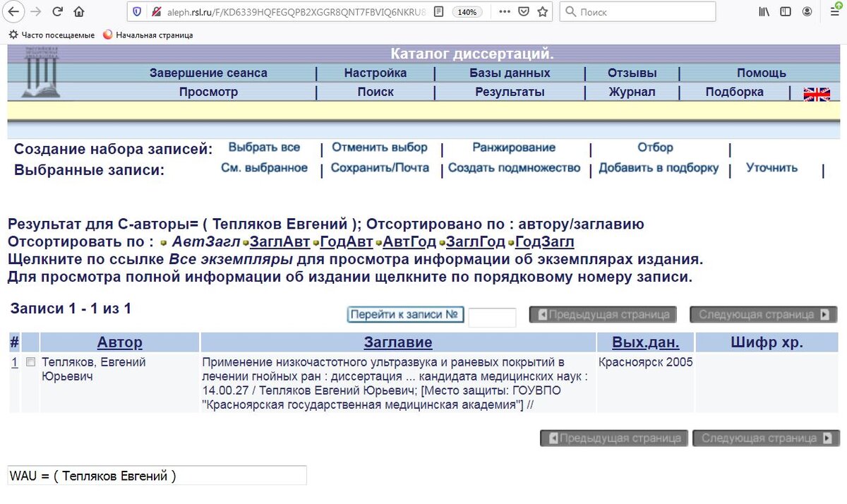The width and height of the screenshot is (847, 504).
Task: Toggle the sidebar icon
Action: tap(786, 11)
